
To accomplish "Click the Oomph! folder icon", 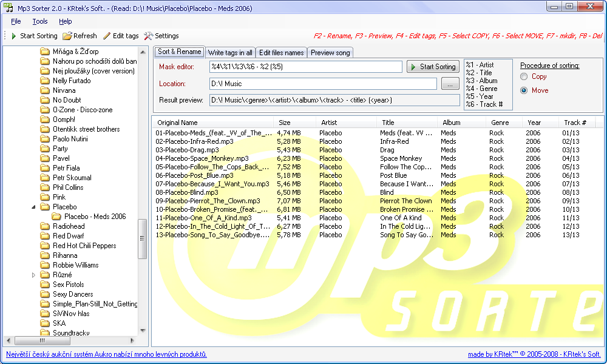I will [x=45, y=120].
